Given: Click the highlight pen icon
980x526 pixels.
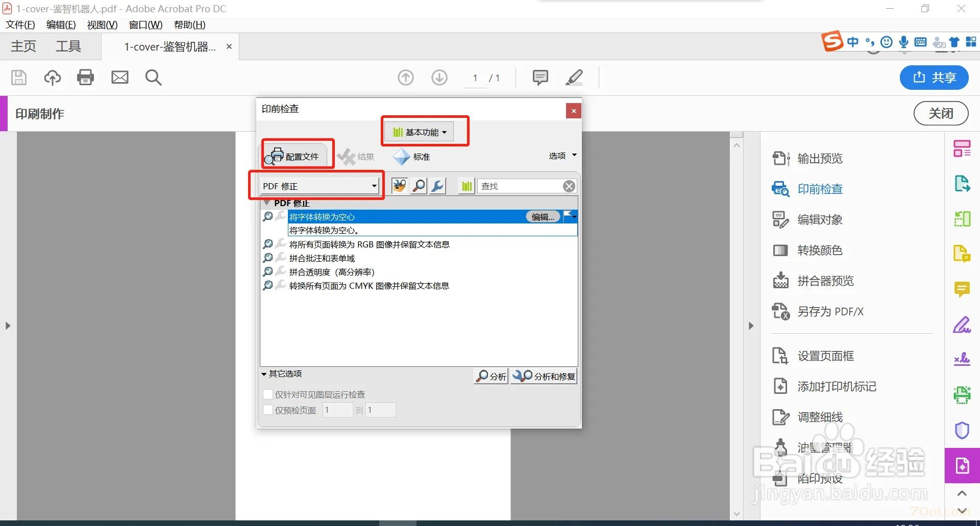Looking at the screenshot, I should pyautogui.click(x=574, y=78).
